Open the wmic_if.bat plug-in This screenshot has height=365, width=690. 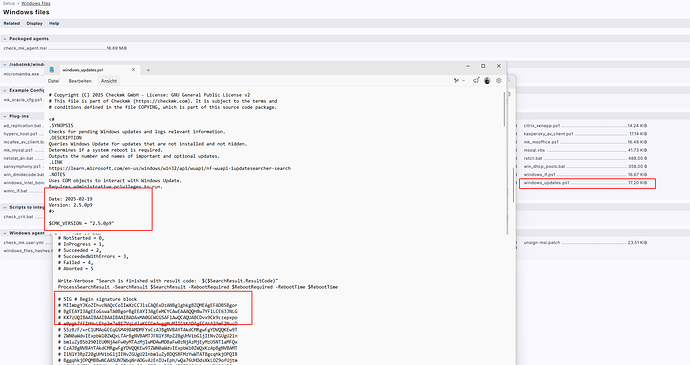tap(15, 191)
